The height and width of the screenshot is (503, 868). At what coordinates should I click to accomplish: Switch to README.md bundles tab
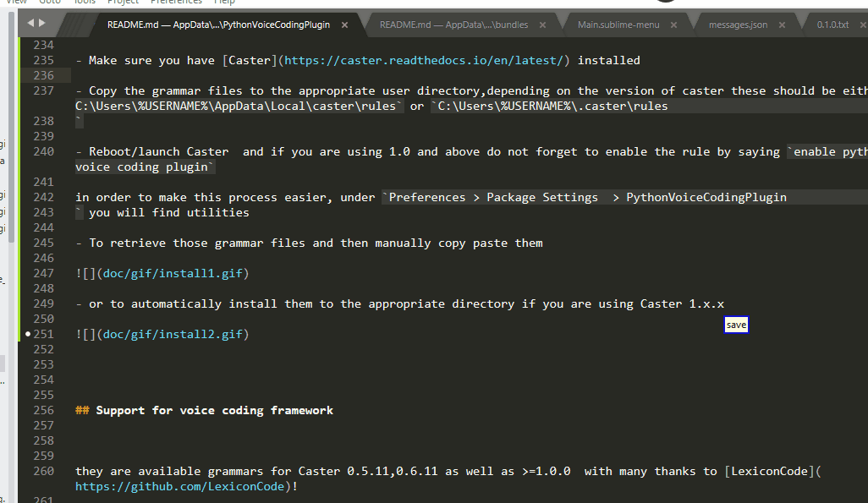click(453, 25)
